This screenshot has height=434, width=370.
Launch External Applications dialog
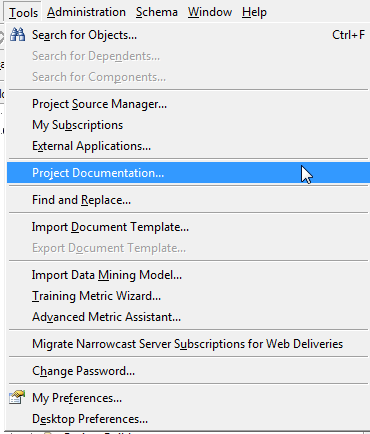click(x=188, y=146)
